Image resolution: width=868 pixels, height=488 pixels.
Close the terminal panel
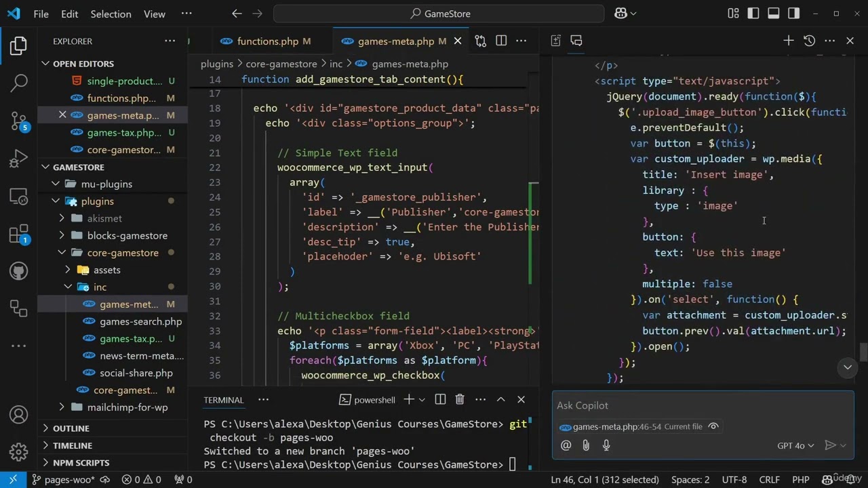pyautogui.click(x=521, y=400)
